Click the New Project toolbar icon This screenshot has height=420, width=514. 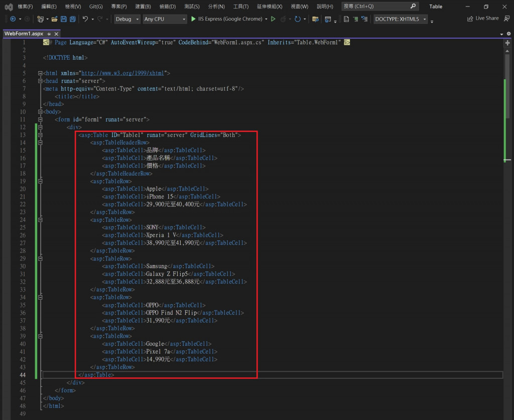[x=40, y=19]
